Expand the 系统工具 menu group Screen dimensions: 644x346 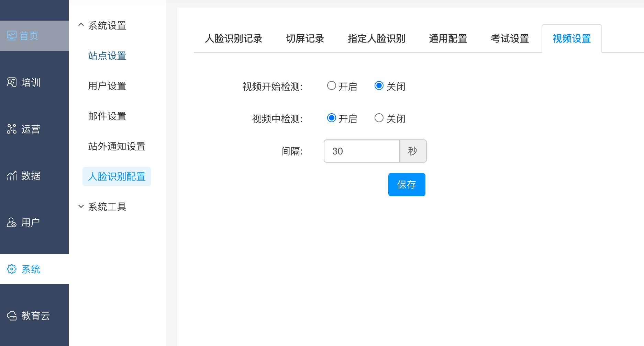coord(81,207)
